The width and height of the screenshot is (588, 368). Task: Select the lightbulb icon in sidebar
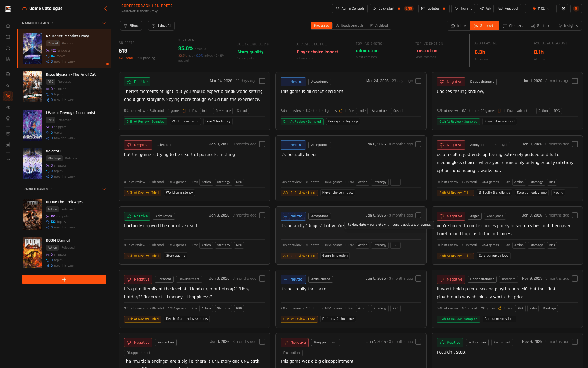(x=8, y=118)
